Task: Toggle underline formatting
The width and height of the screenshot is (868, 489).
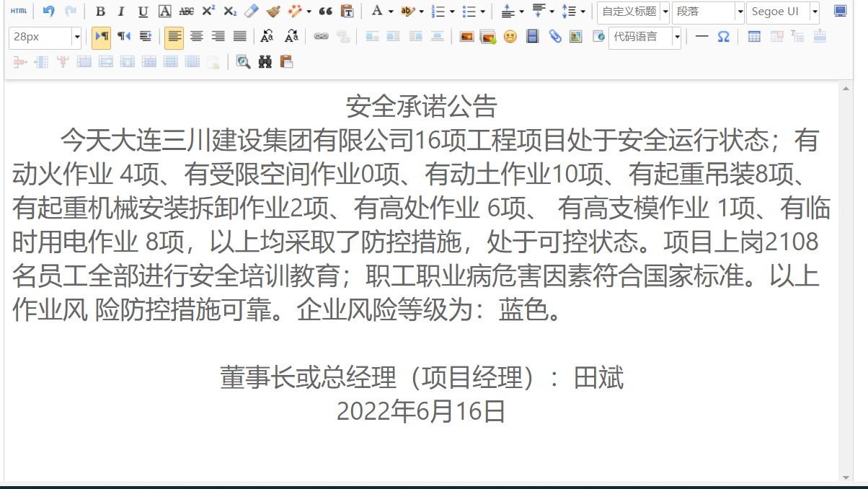Action: click(x=143, y=12)
